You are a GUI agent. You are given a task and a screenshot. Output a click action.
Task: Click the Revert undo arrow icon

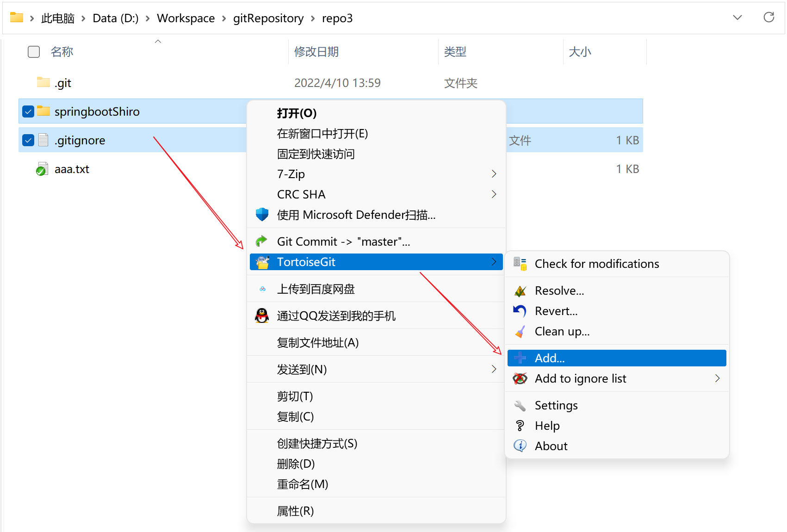coord(520,311)
